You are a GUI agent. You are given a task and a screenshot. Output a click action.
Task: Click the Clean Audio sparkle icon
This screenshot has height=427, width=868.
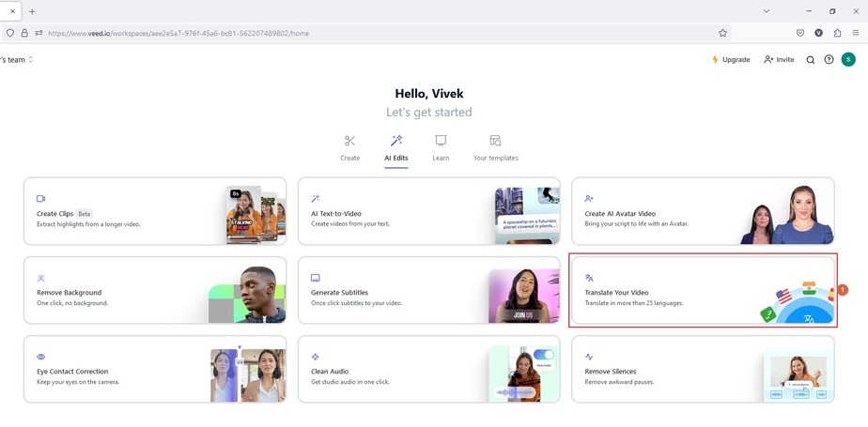tap(316, 357)
